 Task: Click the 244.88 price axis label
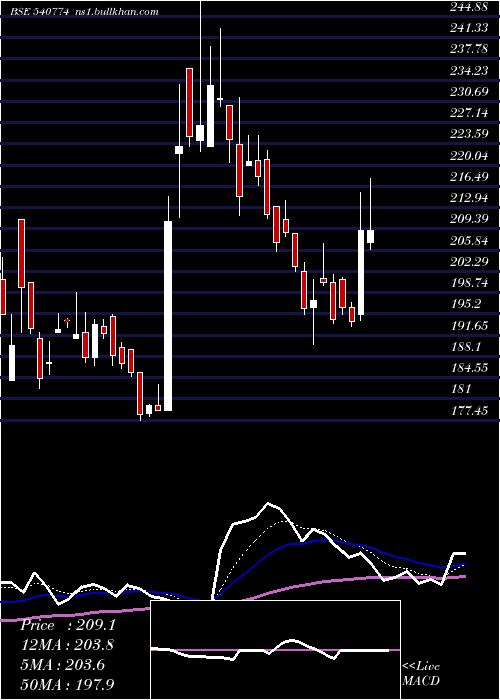[x=469, y=7]
